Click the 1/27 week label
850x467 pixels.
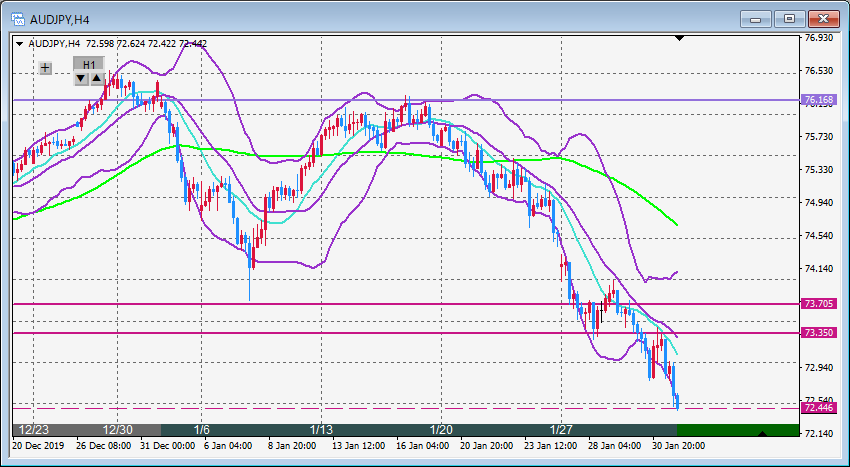tap(562, 430)
